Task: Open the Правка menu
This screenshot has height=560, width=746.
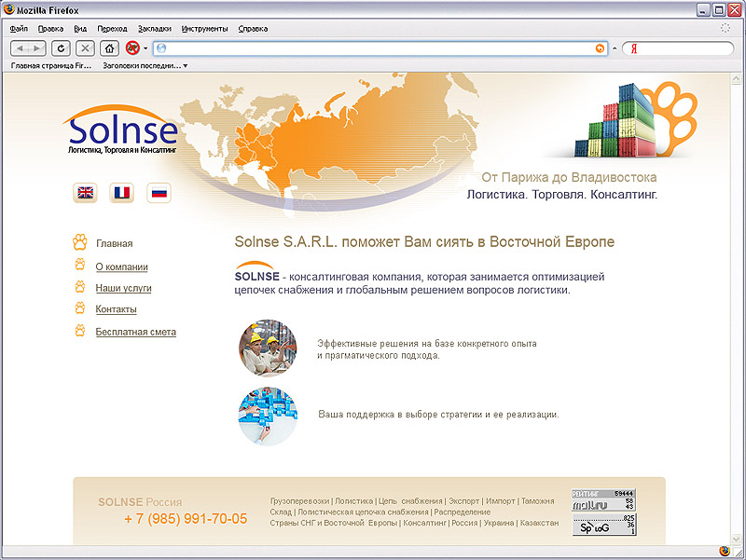Action: coord(50,29)
